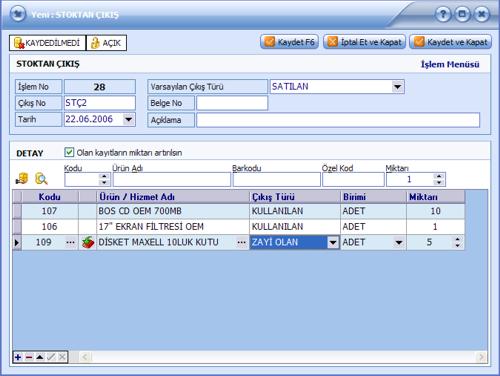
Task: Click the minus icon to delete row
Action: coord(29,357)
